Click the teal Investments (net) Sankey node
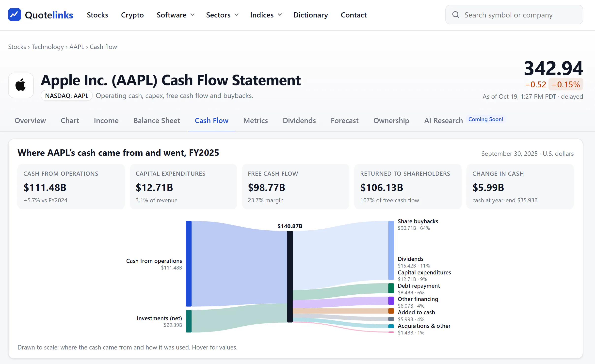Viewport: 595px width, 364px height. pos(189,321)
